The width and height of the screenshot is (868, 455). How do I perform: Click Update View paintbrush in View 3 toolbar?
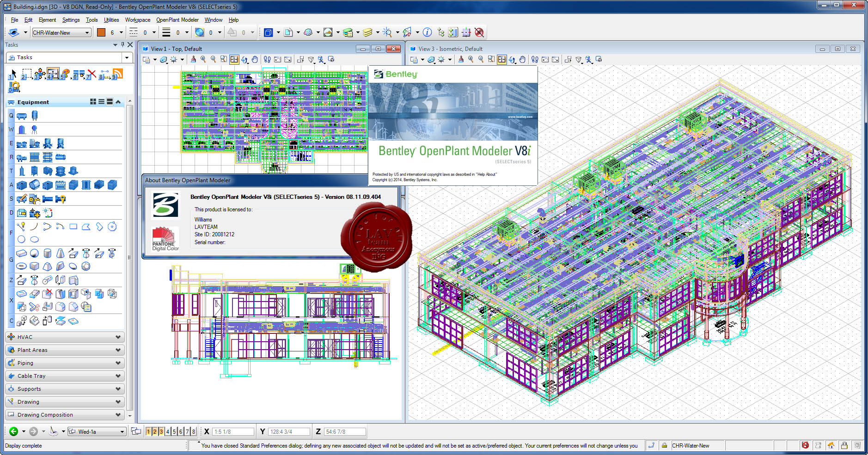[x=461, y=59]
